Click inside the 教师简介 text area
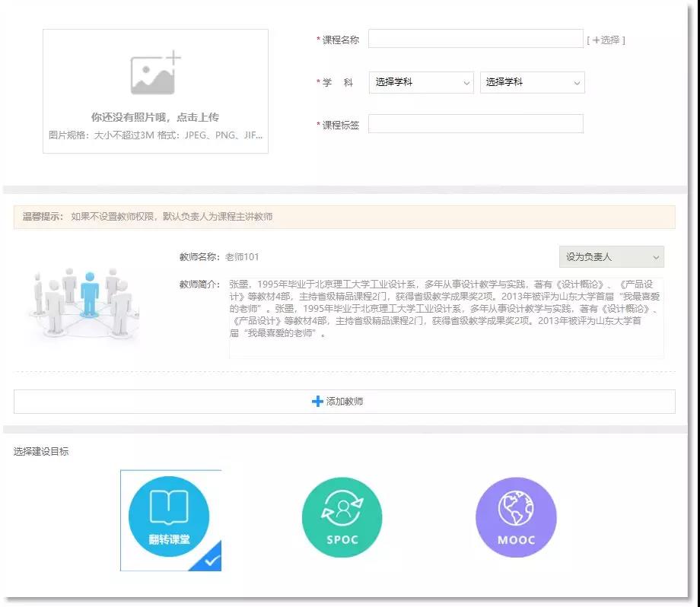 pos(446,318)
